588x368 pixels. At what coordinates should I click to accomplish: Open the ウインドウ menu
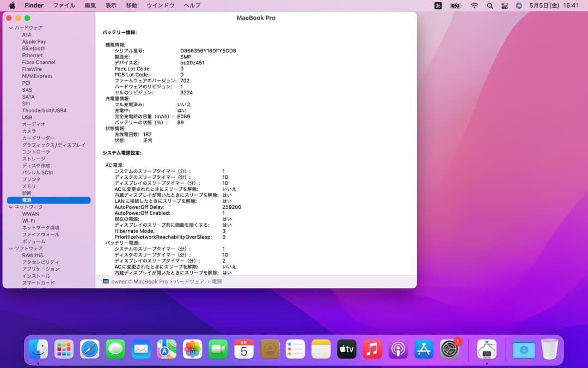click(160, 5)
